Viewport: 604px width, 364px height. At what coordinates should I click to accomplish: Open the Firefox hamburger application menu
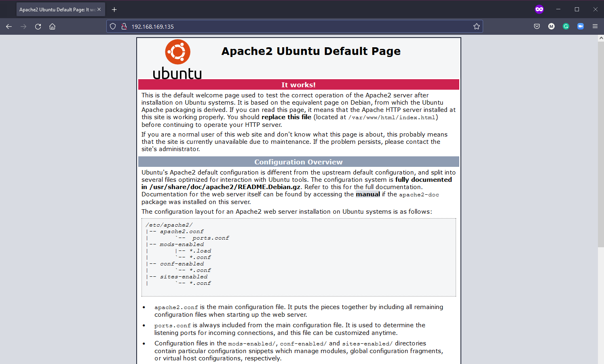(x=595, y=27)
